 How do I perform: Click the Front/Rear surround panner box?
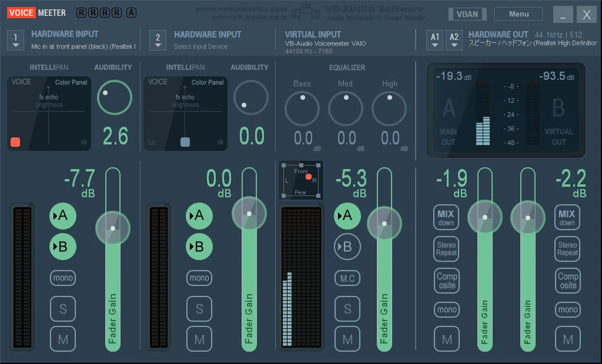coord(301,180)
